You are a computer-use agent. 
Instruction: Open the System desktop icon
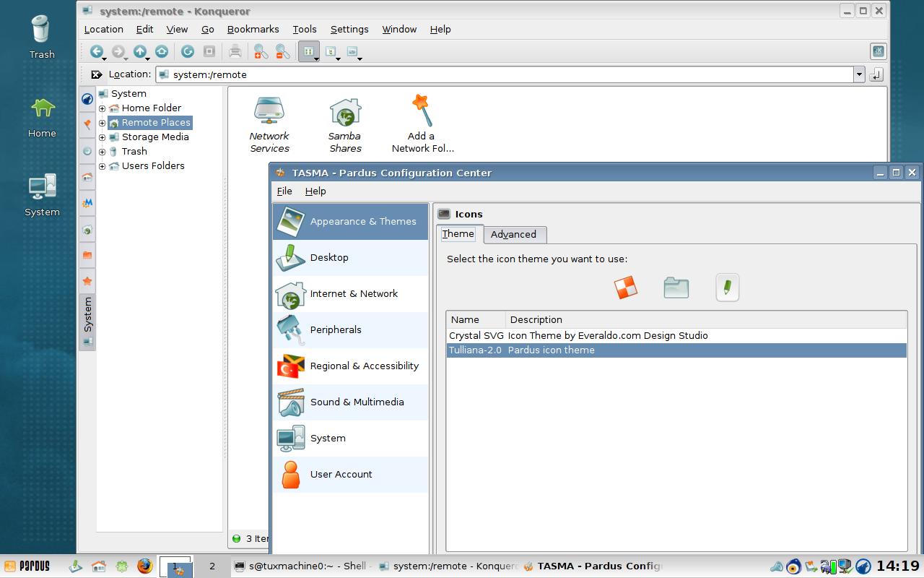[42, 195]
